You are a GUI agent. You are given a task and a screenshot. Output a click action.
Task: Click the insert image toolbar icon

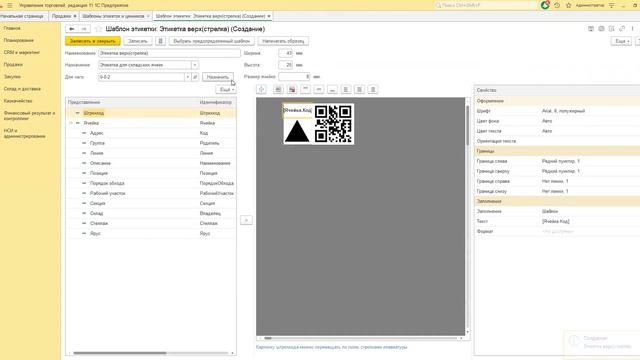278,89
